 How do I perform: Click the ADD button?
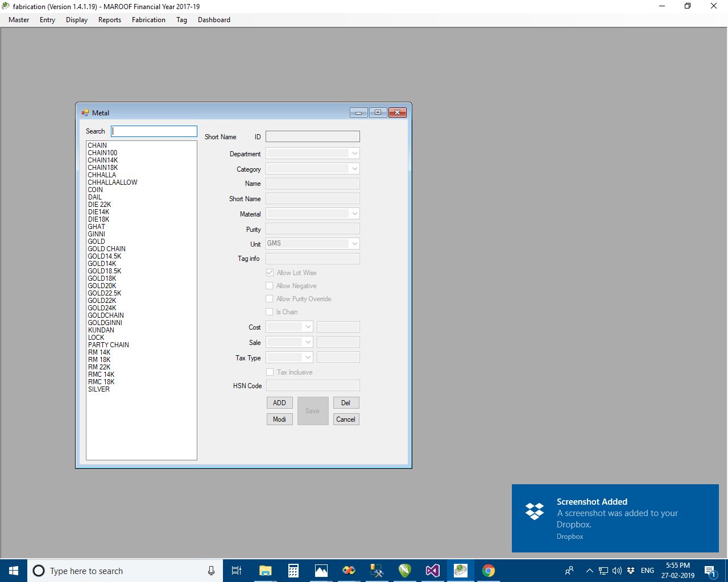pos(279,403)
